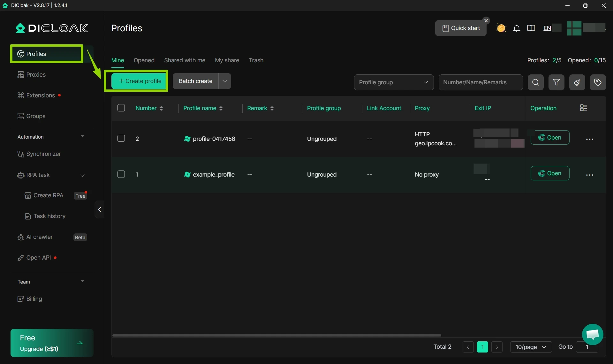The height and width of the screenshot is (364, 613).
Task: Check the select-all checkbox in table header
Action: [121, 108]
